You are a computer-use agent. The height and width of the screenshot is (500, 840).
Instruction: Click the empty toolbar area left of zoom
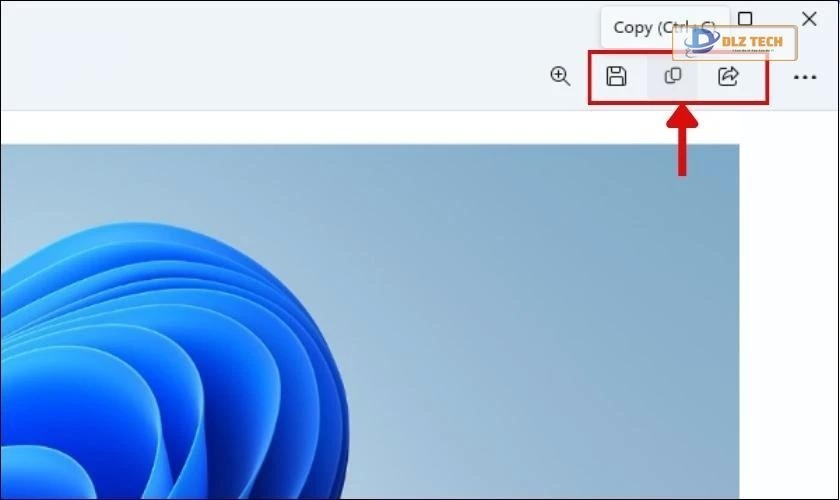(268, 77)
